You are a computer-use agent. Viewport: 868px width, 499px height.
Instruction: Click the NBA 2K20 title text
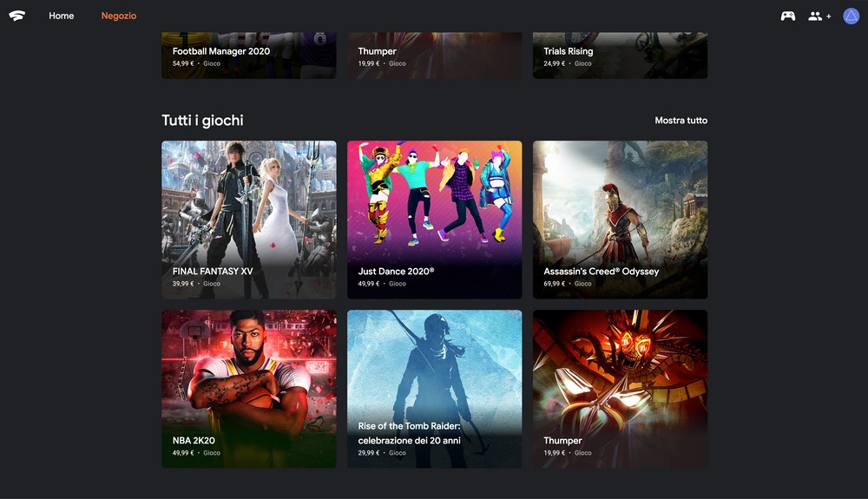click(x=194, y=440)
